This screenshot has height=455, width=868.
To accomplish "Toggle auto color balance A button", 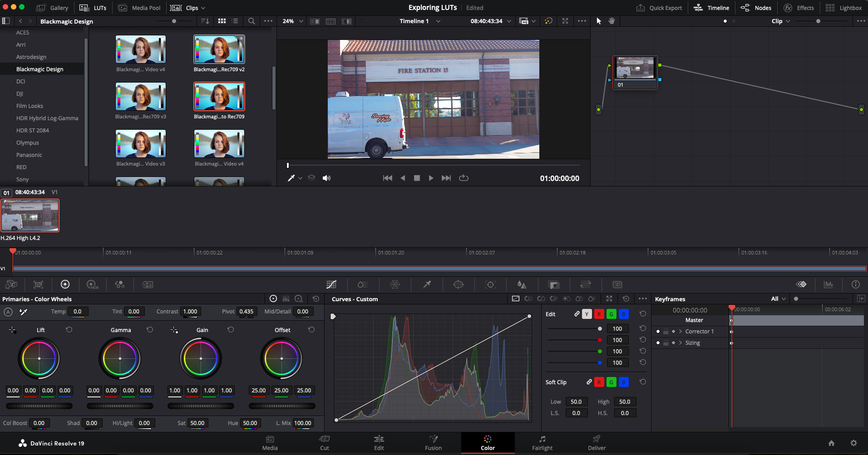I will (8, 312).
